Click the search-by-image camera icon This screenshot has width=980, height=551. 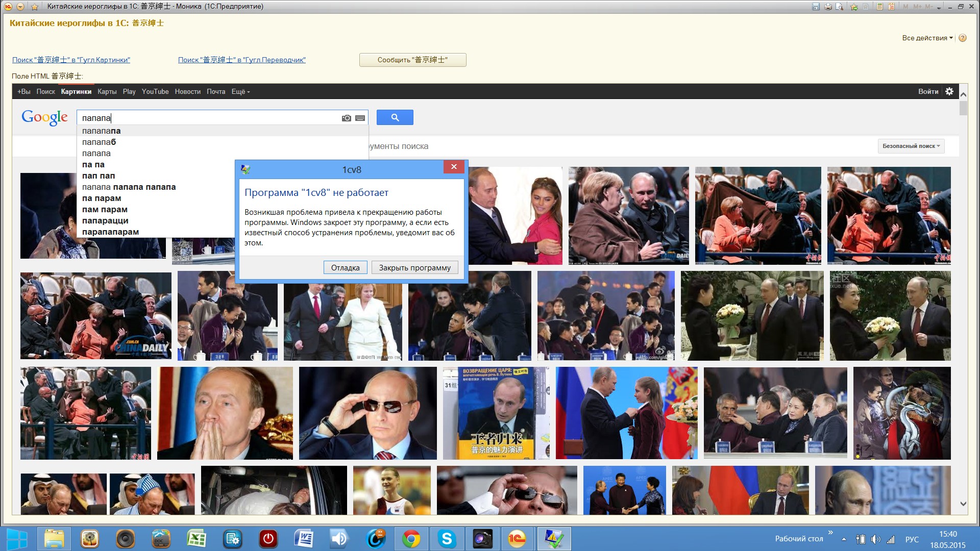pyautogui.click(x=347, y=118)
